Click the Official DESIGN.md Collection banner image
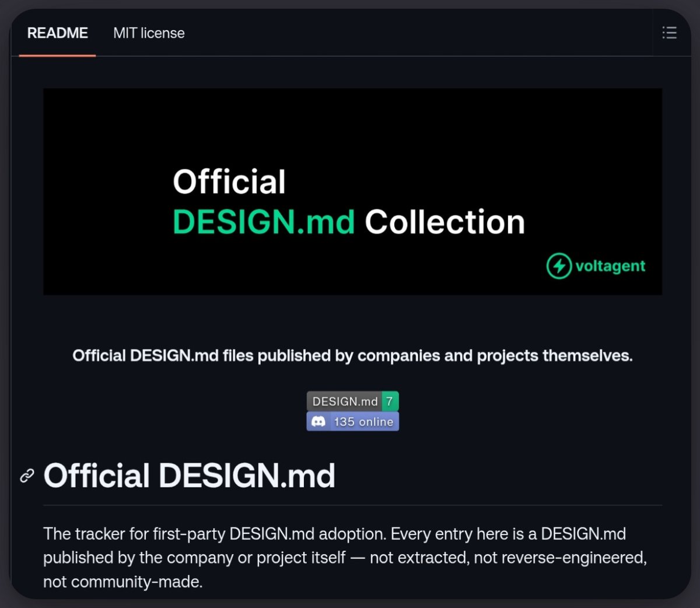 352,191
